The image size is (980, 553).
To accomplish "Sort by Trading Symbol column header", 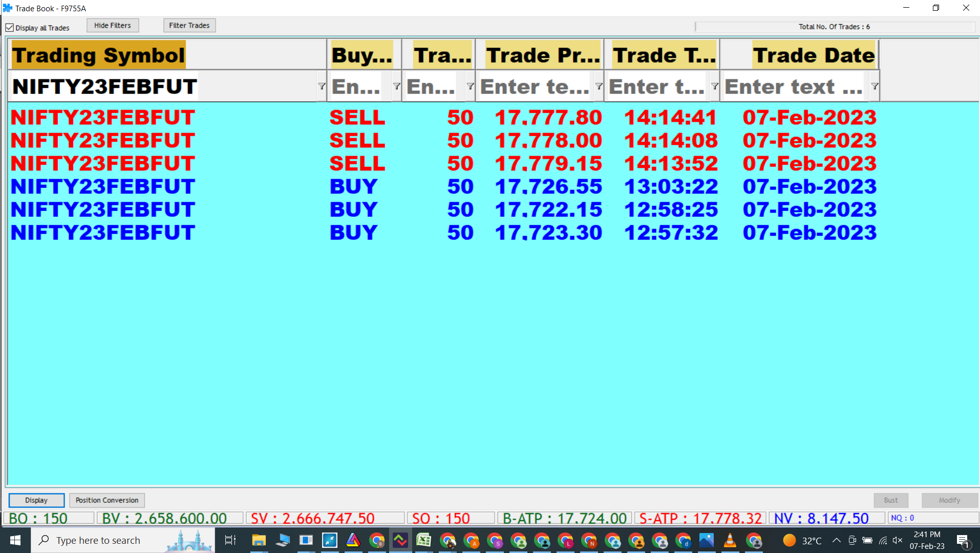I will click(167, 55).
